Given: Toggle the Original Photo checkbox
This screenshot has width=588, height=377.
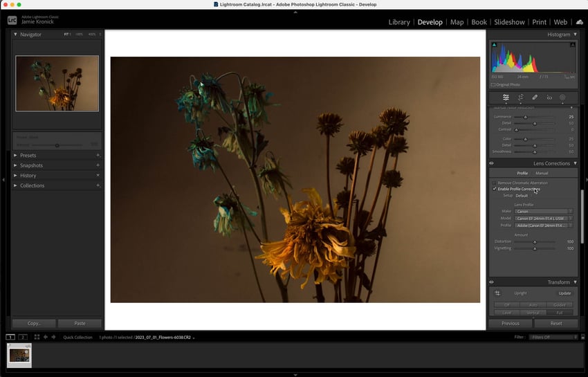Looking at the screenshot, I should click(x=493, y=84).
